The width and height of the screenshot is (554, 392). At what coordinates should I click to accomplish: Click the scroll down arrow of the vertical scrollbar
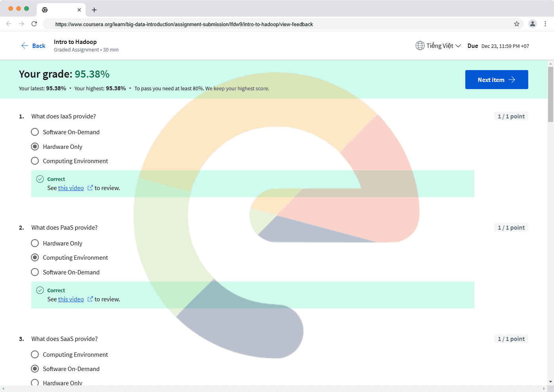click(550, 382)
